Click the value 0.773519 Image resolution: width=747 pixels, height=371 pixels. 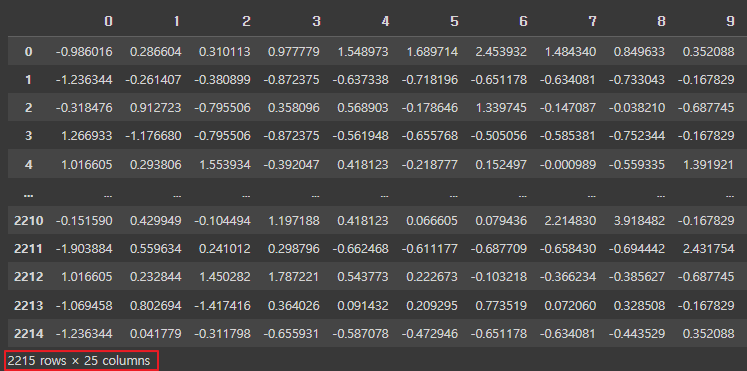click(501, 305)
